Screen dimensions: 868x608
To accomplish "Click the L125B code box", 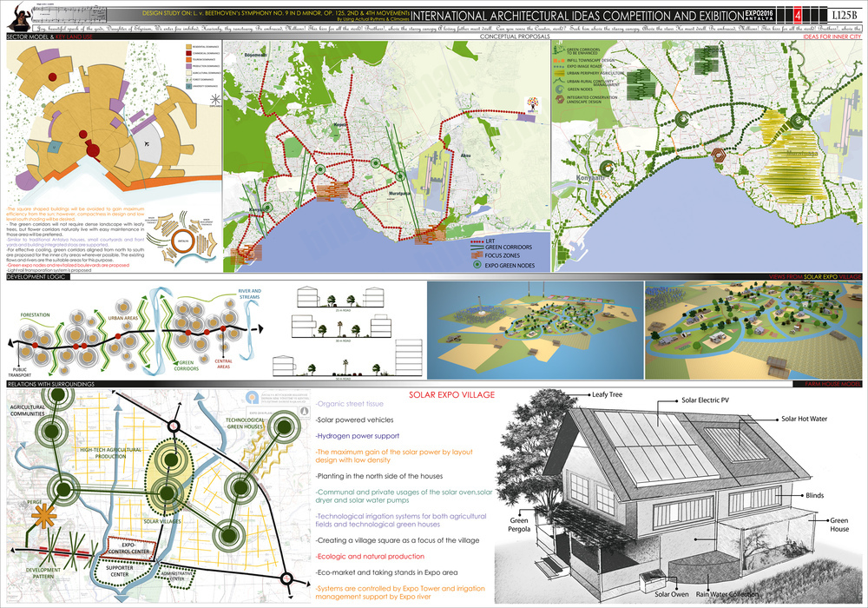I will [x=845, y=15].
